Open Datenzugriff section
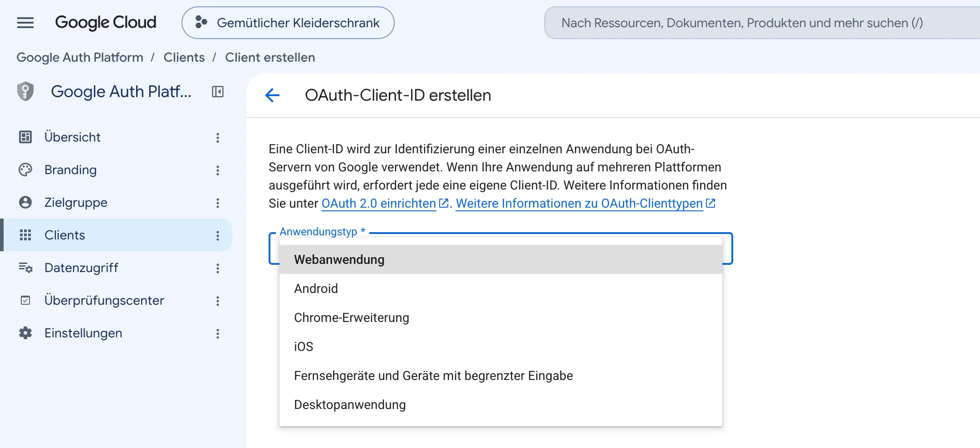The width and height of the screenshot is (980, 448). (x=81, y=268)
